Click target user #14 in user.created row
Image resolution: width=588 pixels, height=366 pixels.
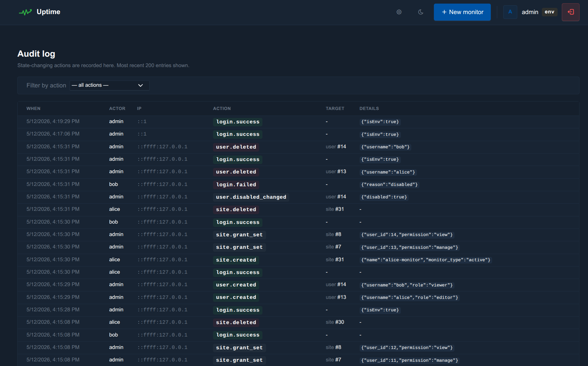[x=336, y=284]
